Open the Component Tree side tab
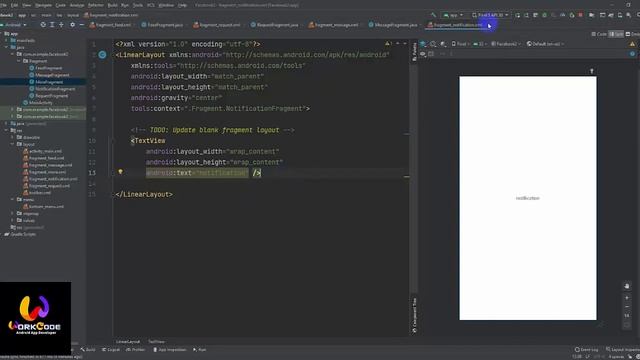Image resolution: width=640 pixels, height=360 pixels. point(414,315)
